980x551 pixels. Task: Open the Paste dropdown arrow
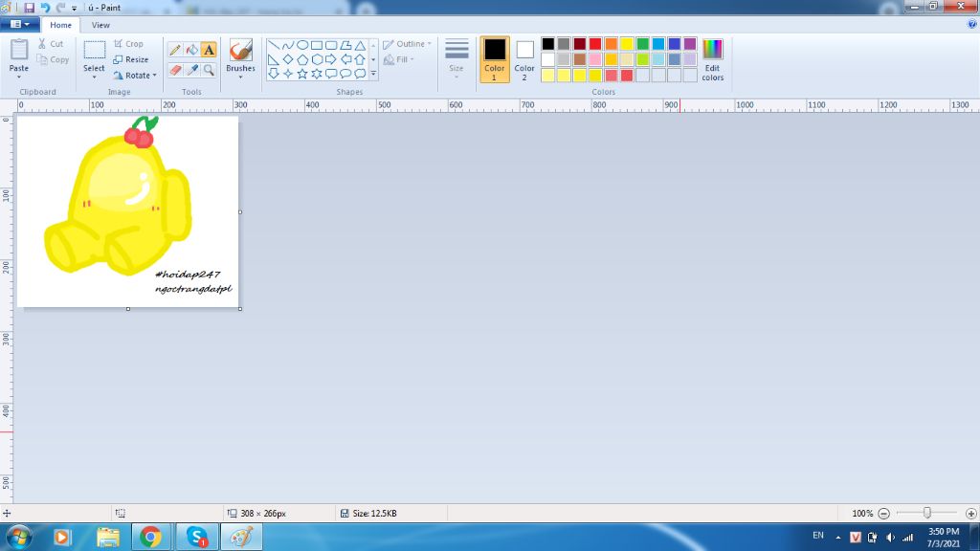tap(19, 77)
